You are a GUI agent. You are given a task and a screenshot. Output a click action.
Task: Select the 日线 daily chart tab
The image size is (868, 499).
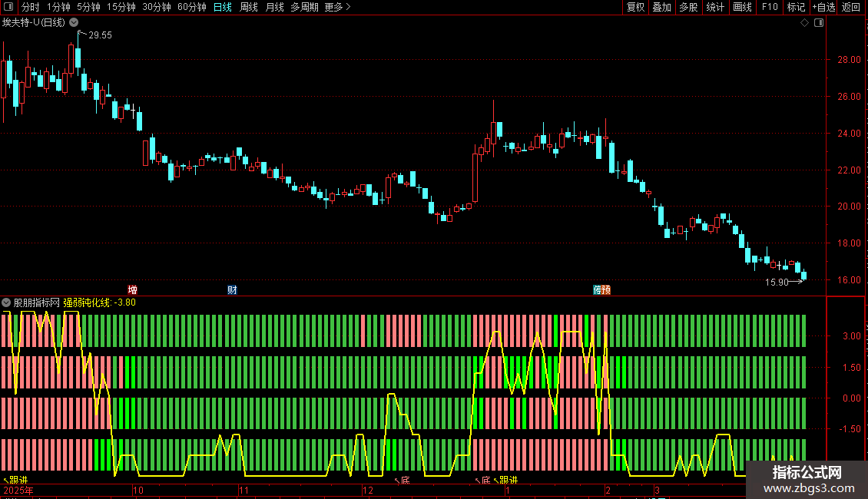[223, 7]
